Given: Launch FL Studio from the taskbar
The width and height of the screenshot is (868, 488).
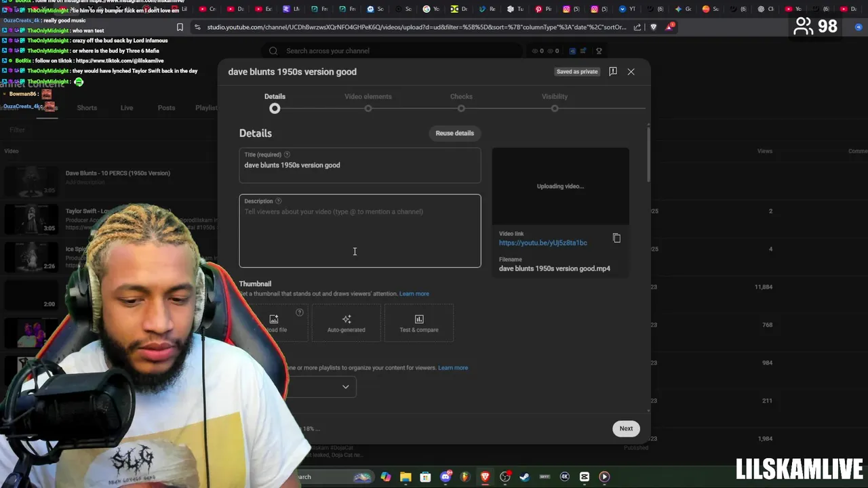Looking at the screenshot, I should tap(465, 476).
